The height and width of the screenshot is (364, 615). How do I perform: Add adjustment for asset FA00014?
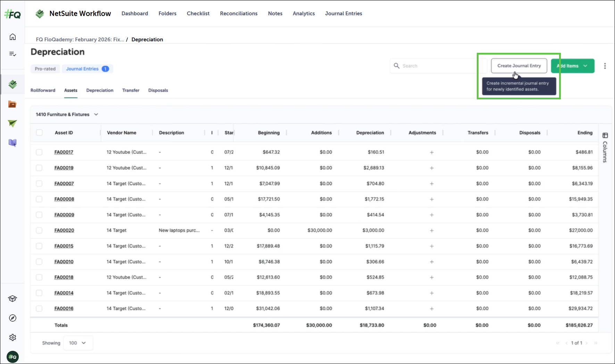click(x=432, y=293)
